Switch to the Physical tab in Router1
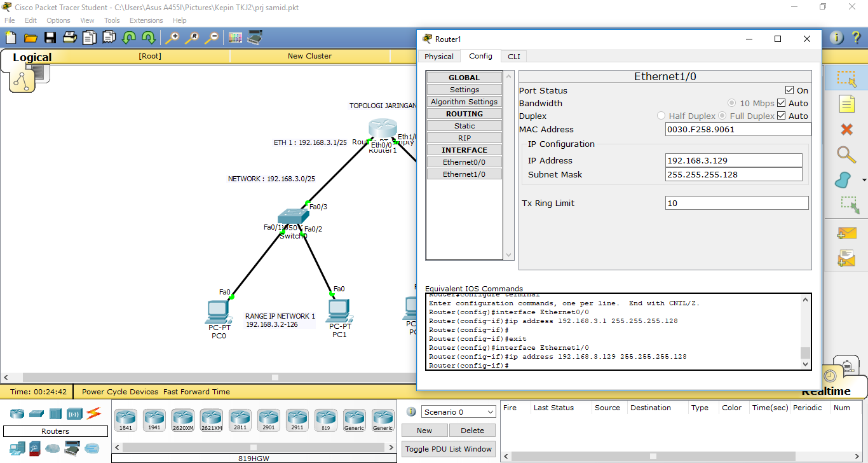This screenshot has height=463, width=868. tap(439, 57)
